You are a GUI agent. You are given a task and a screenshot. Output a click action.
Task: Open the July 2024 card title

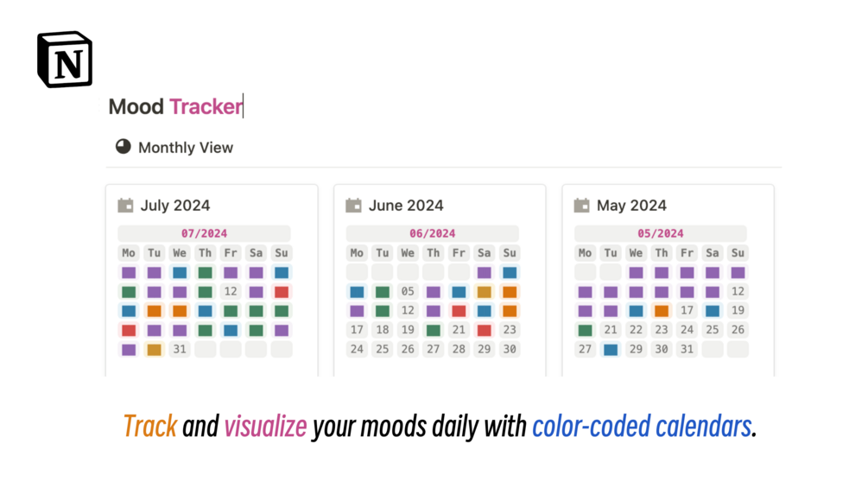coord(175,206)
